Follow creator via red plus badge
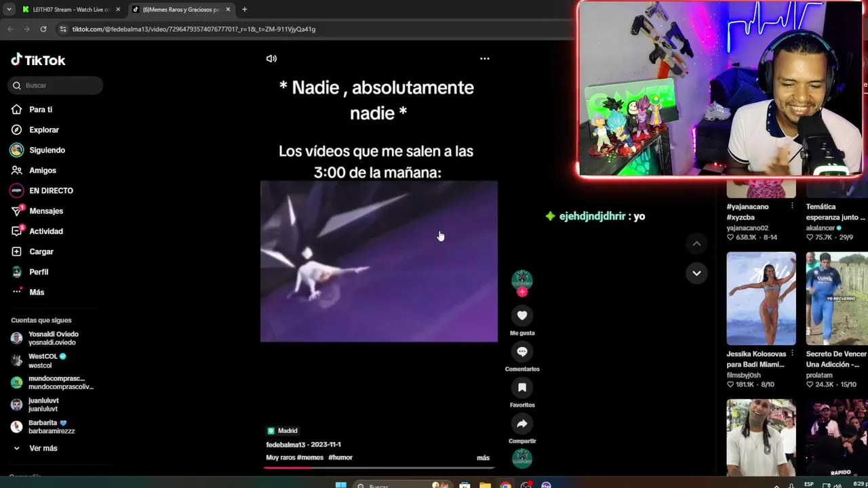Image resolution: width=868 pixels, height=488 pixels. (x=522, y=292)
